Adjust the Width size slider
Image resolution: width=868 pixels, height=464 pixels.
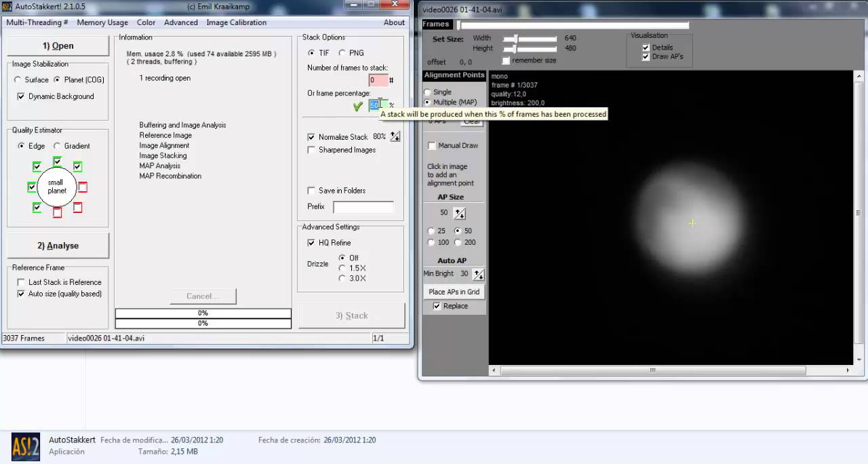[529, 38]
